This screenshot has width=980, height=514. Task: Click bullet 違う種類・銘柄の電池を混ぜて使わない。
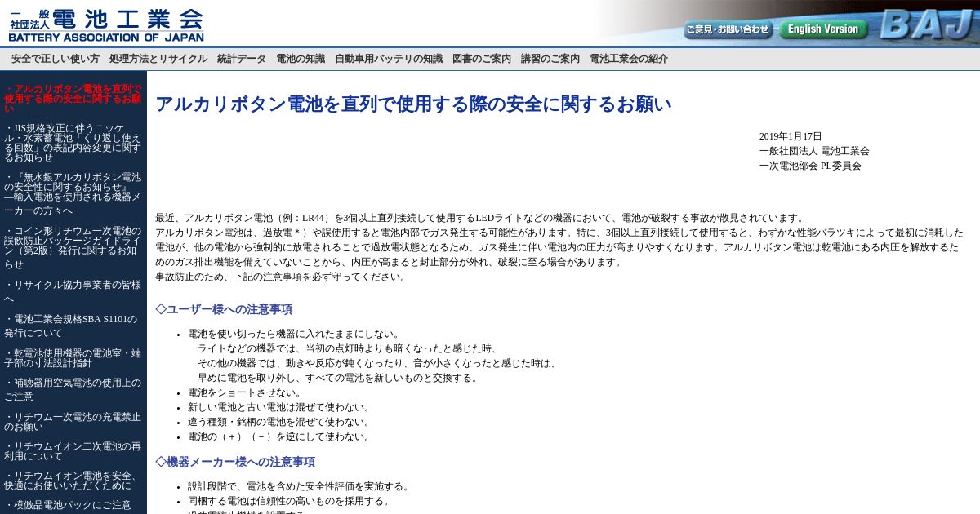point(279,422)
